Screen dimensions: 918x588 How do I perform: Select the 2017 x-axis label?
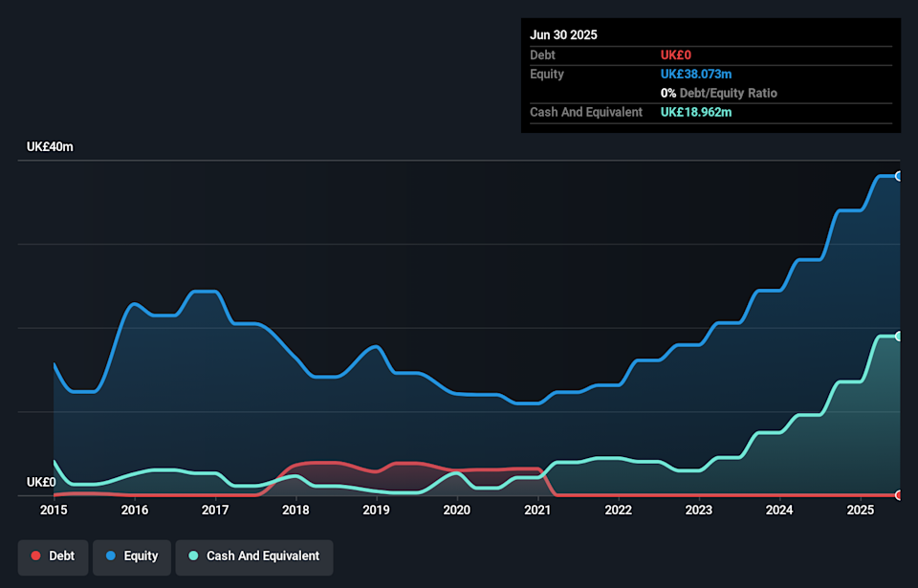click(215, 511)
